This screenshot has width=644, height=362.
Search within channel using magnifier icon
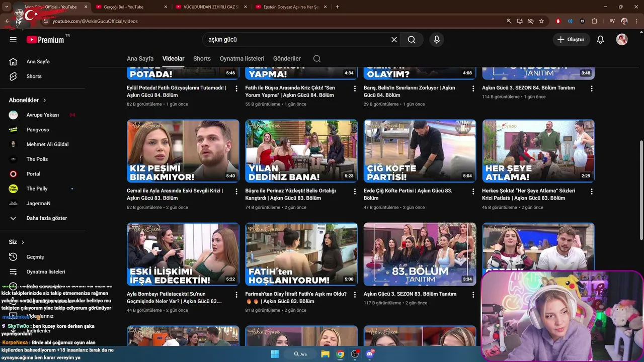(317, 59)
